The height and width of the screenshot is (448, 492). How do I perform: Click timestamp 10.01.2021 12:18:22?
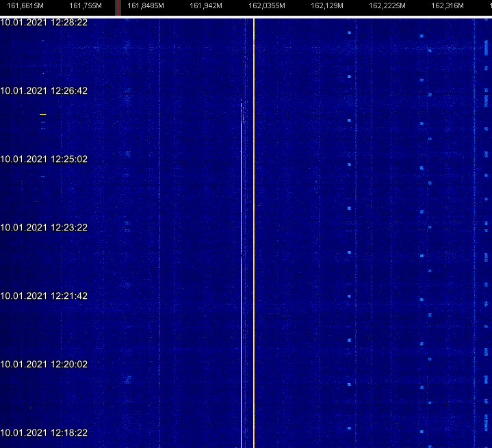click(x=44, y=433)
